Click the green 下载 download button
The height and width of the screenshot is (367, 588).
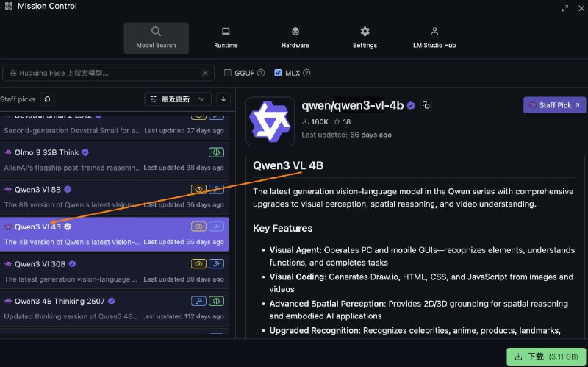[x=545, y=356]
